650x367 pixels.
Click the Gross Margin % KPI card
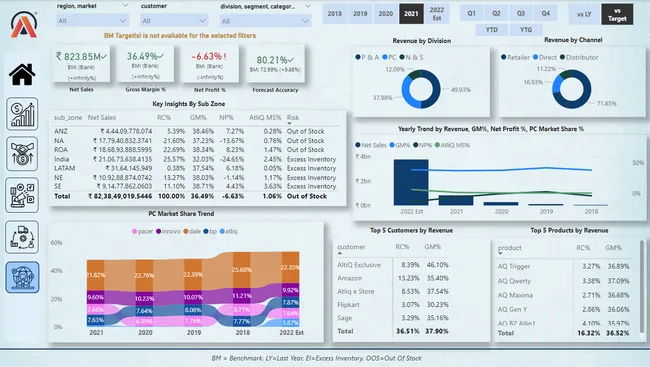(145, 64)
